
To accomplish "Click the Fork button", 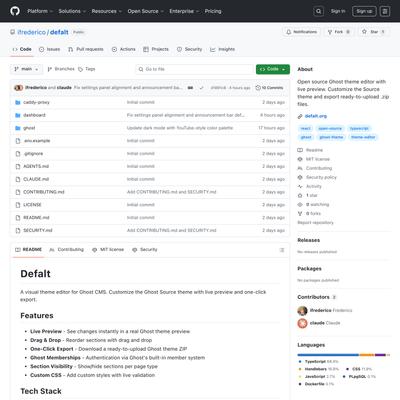I will [x=339, y=32].
